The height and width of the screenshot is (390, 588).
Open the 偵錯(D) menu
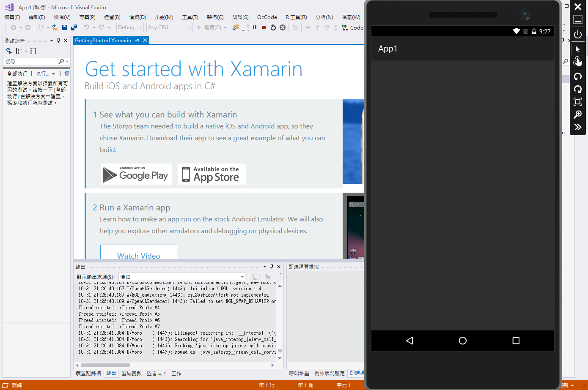137,17
